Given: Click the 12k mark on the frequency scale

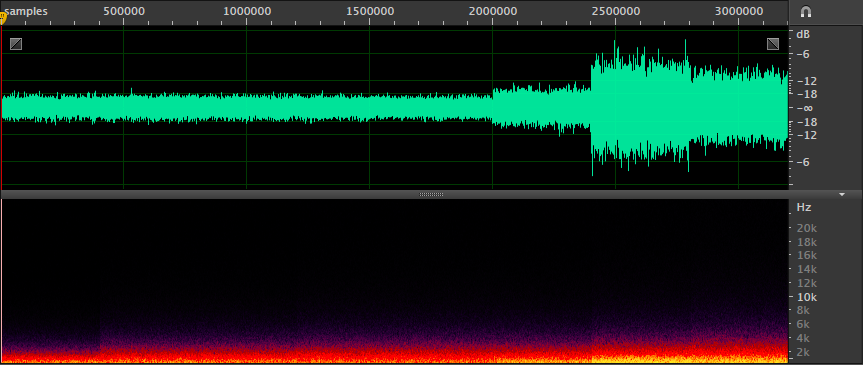Looking at the screenshot, I should pos(806,283).
